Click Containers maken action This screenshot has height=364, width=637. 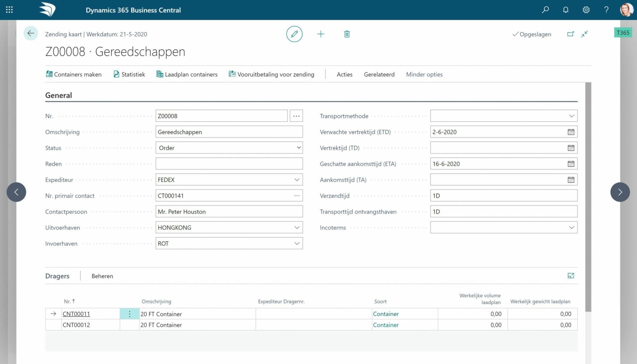coord(74,74)
